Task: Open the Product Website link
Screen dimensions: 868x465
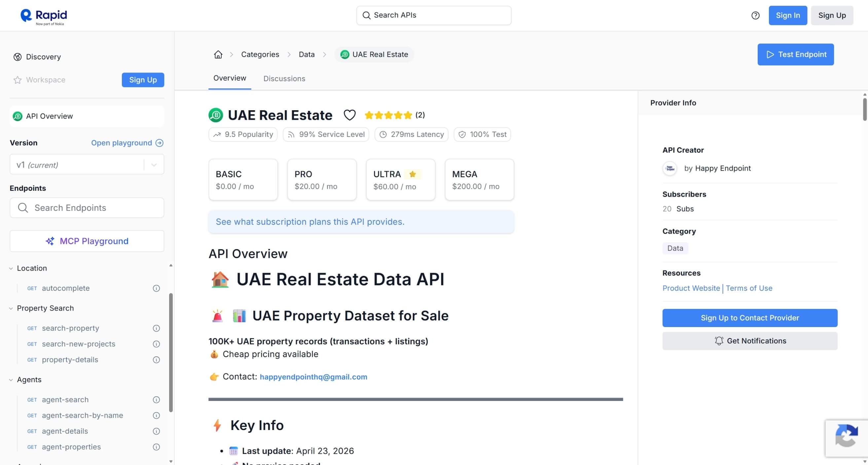Action: pyautogui.click(x=691, y=288)
